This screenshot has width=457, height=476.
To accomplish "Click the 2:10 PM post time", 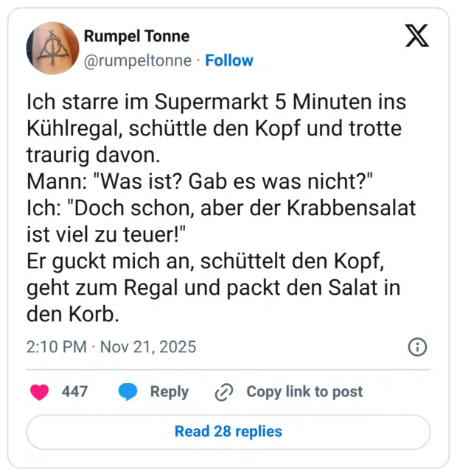I will 54,346.
